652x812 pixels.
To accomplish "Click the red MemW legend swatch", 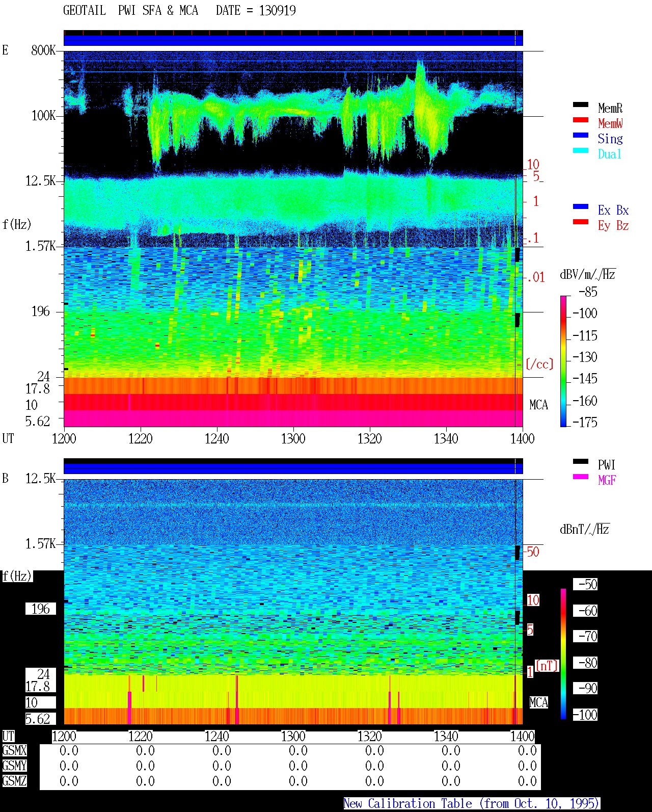I will click(581, 120).
